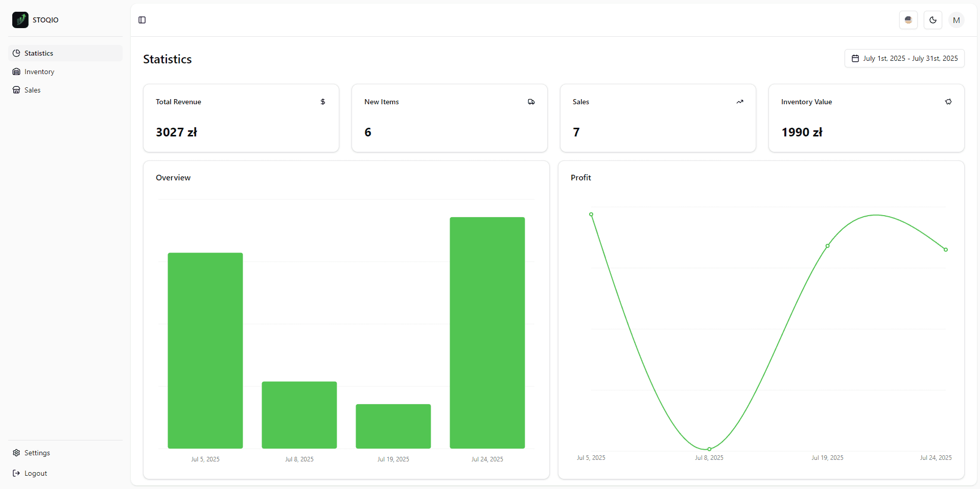
Task: Click the Inventory icon in the sidebar
Action: [x=16, y=72]
